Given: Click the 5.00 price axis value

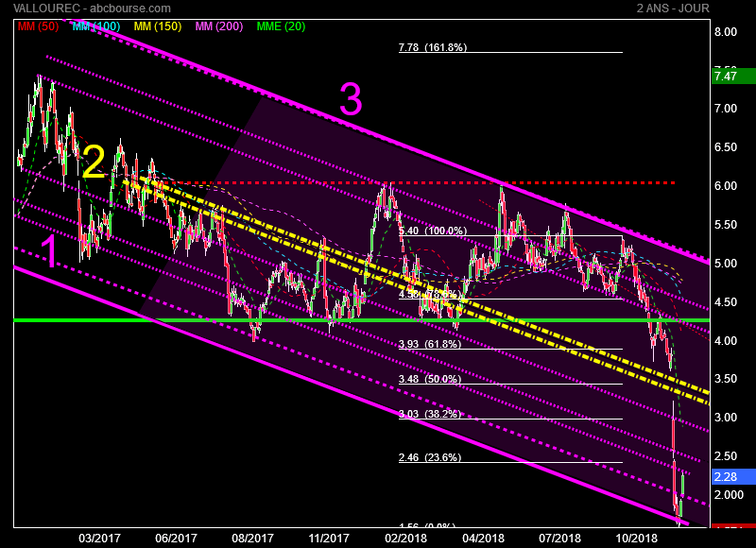Looking at the screenshot, I should (726, 264).
